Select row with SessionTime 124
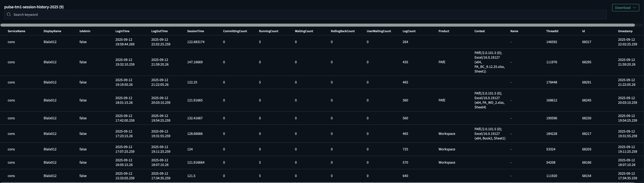The height and width of the screenshot is (183, 644). [190, 149]
